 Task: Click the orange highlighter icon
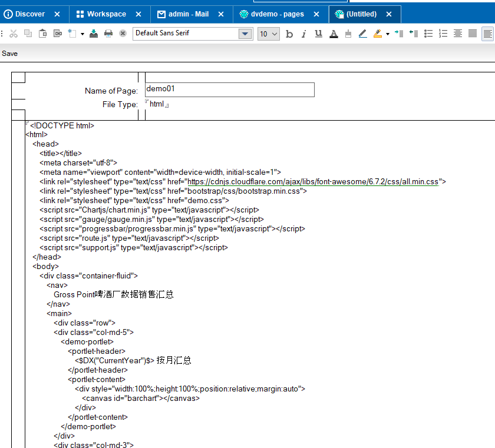click(378, 34)
